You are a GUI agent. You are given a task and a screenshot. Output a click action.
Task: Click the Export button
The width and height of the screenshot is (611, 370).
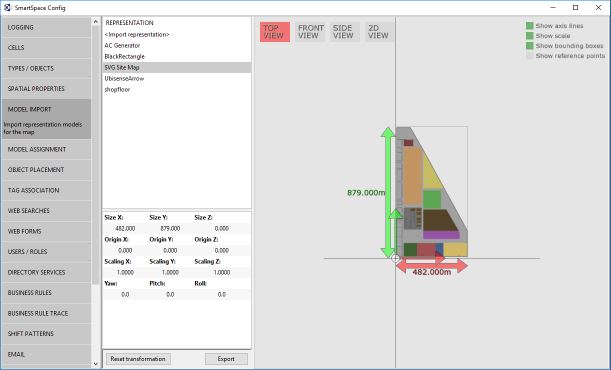pyautogui.click(x=226, y=359)
